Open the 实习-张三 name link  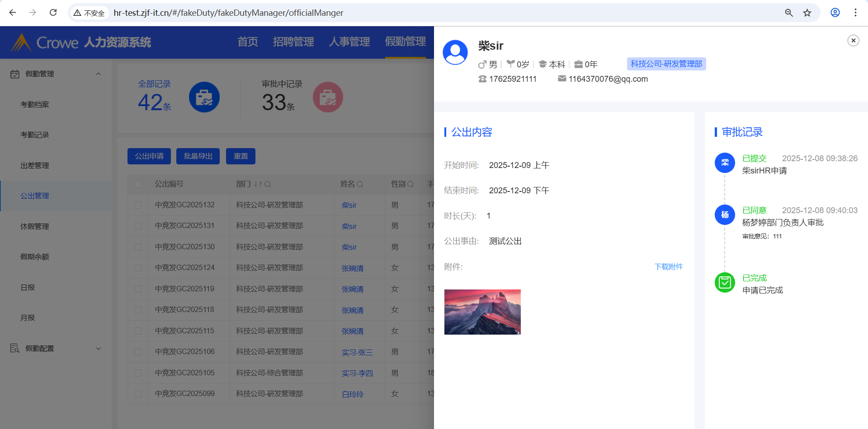[357, 352]
